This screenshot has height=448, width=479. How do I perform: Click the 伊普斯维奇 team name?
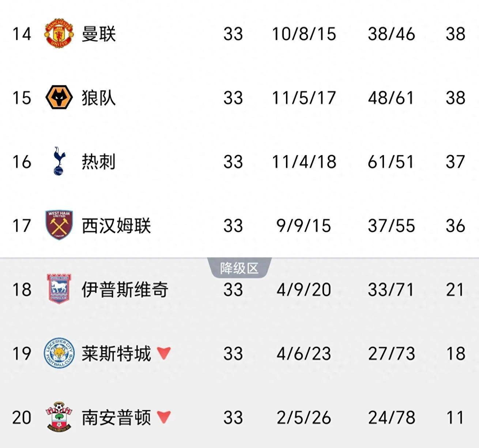pos(125,289)
